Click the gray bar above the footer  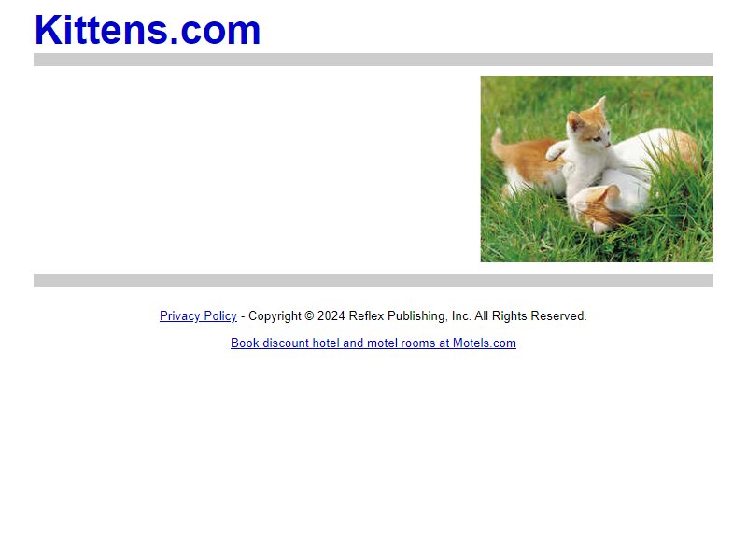click(x=373, y=281)
